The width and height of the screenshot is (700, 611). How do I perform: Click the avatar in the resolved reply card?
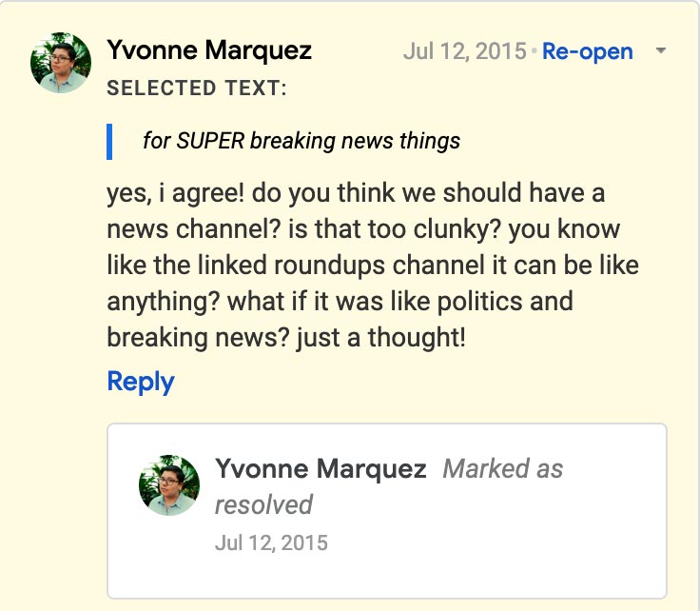click(169, 485)
